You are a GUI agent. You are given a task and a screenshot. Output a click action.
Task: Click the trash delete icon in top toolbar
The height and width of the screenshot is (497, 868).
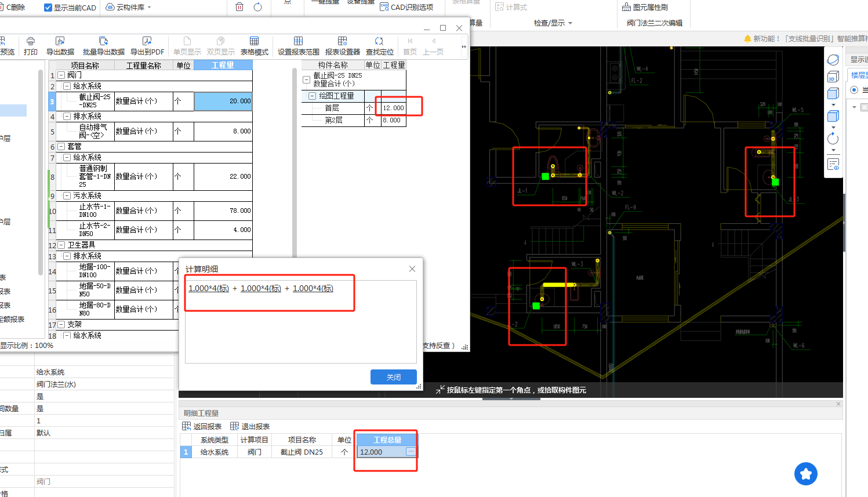239,7
